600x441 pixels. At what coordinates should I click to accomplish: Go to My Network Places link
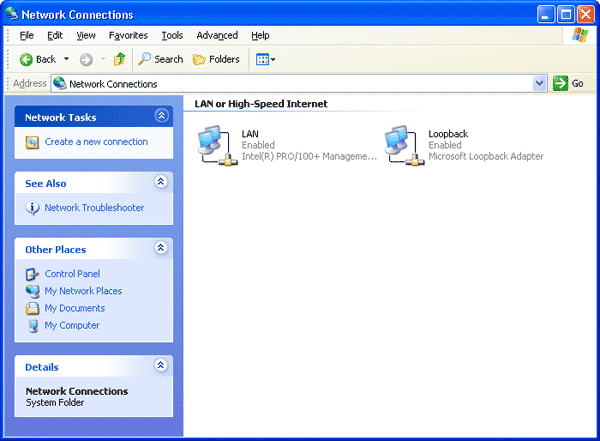pos(83,291)
